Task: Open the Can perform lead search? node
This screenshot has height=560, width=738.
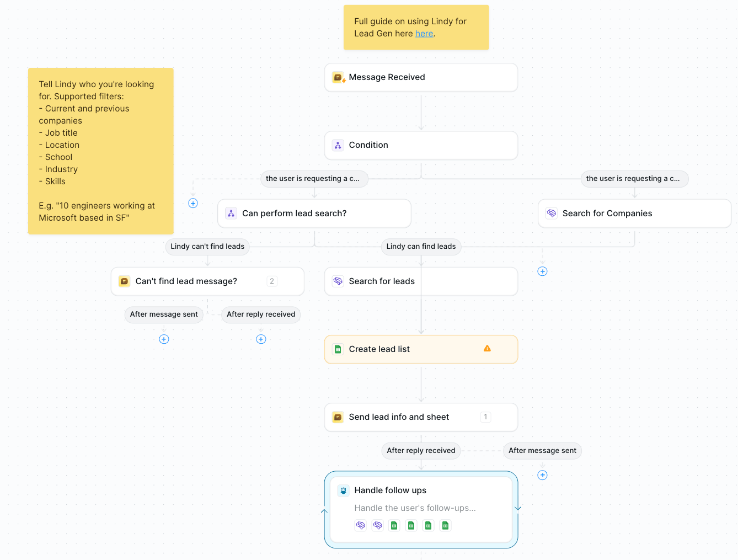Action: [x=314, y=214]
